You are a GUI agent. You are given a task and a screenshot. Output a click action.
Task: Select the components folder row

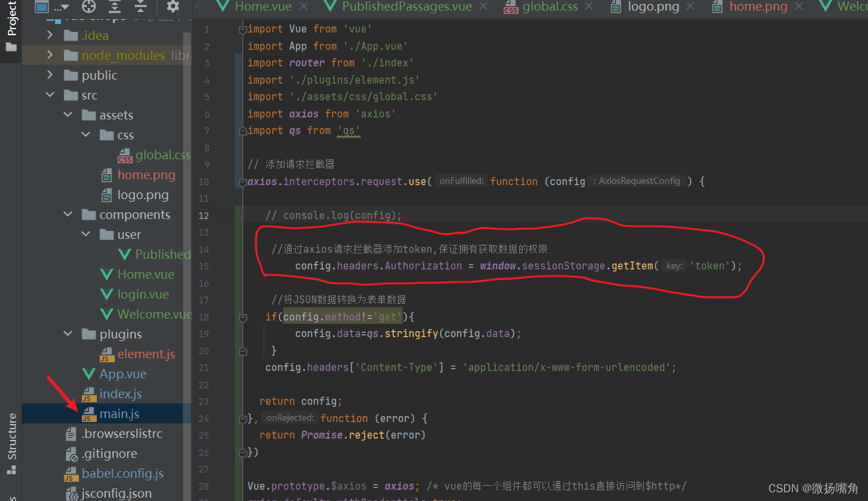107,214
